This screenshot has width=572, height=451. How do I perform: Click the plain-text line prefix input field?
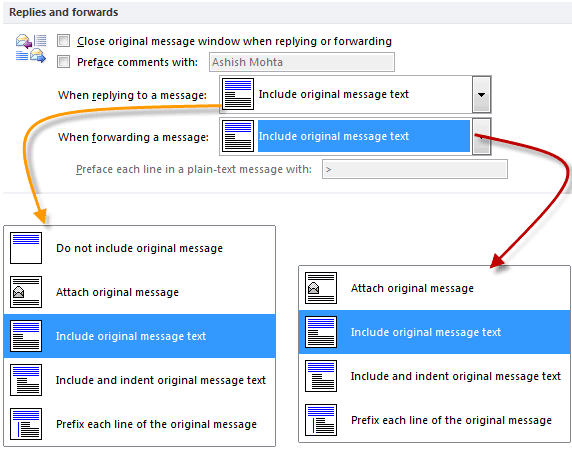[415, 169]
